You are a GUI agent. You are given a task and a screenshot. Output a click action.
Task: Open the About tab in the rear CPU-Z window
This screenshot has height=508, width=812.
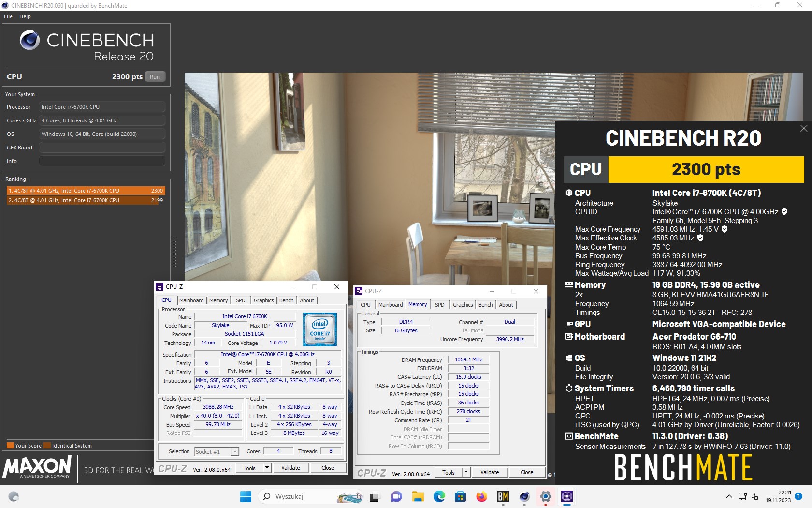[x=506, y=305]
